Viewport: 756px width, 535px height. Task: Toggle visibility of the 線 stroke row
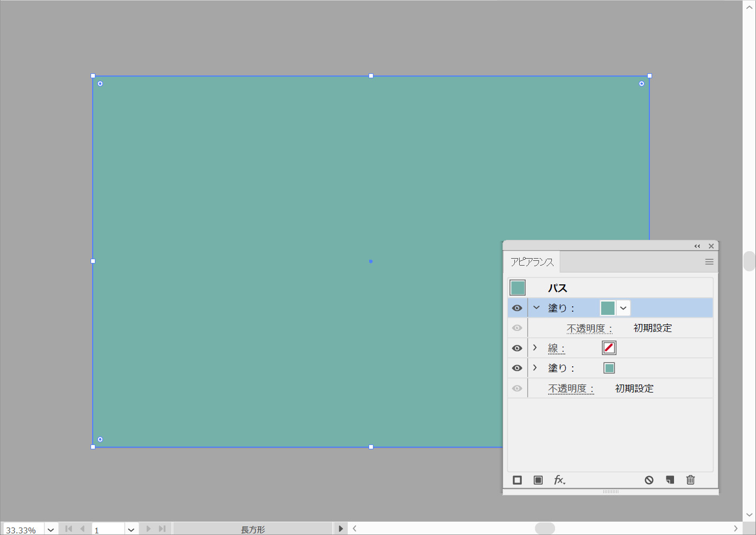coord(517,348)
